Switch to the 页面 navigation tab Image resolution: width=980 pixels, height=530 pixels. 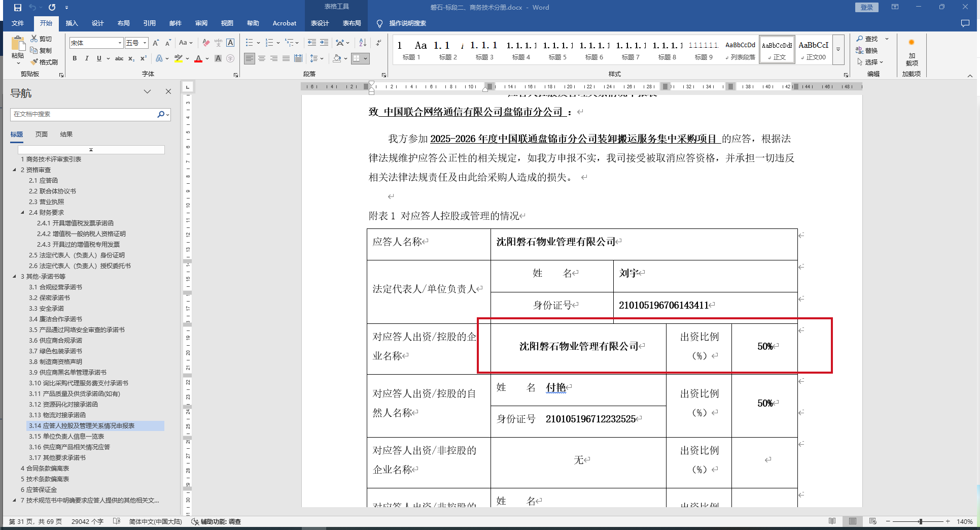pos(42,135)
